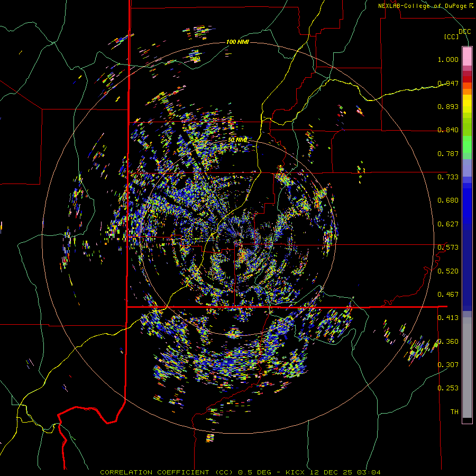Pick the pink swatch atop color bar
The width and height of the screenshot is (476, 476).
click(x=467, y=56)
